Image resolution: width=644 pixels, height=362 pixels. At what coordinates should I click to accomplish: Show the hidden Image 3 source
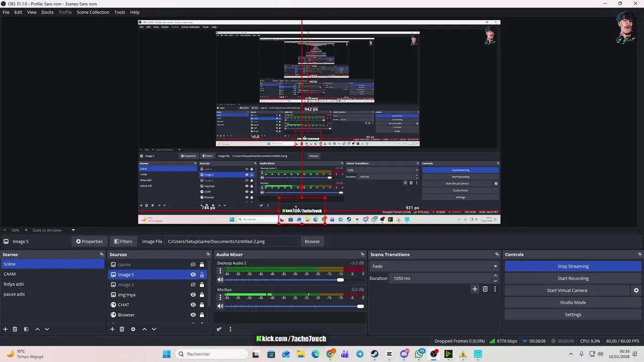click(x=193, y=285)
